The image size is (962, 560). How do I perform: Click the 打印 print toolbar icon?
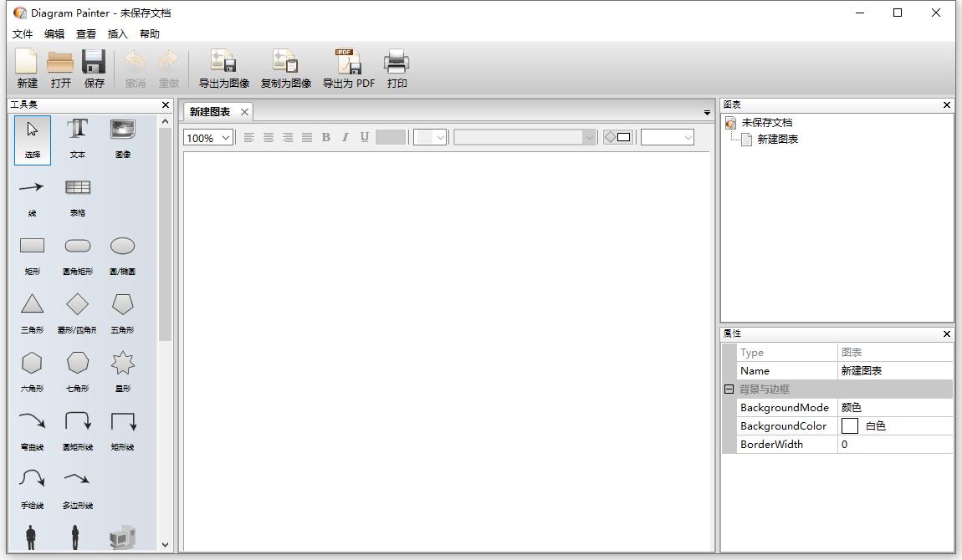[x=397, y=63]
